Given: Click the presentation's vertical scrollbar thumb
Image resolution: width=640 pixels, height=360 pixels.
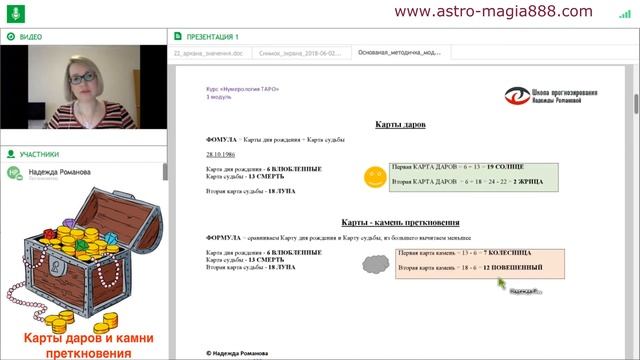Looking at the screenshot, I should 636,104.
